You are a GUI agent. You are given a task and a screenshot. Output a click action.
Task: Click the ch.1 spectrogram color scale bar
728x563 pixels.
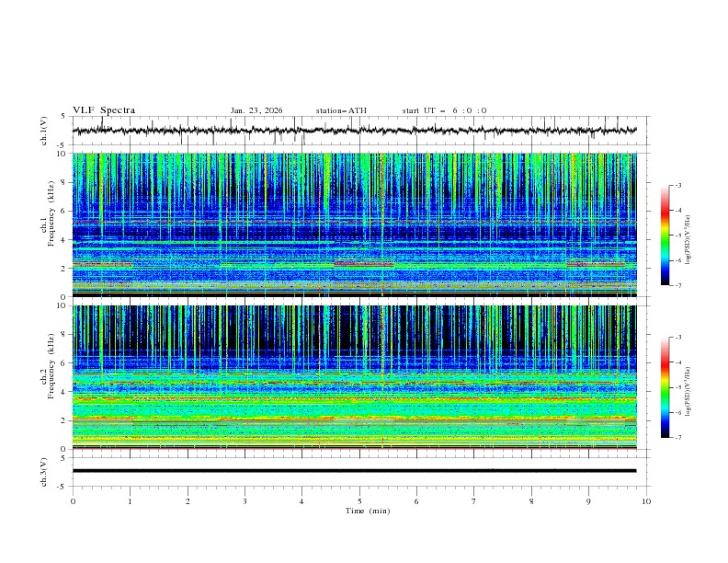pos(665,236)
